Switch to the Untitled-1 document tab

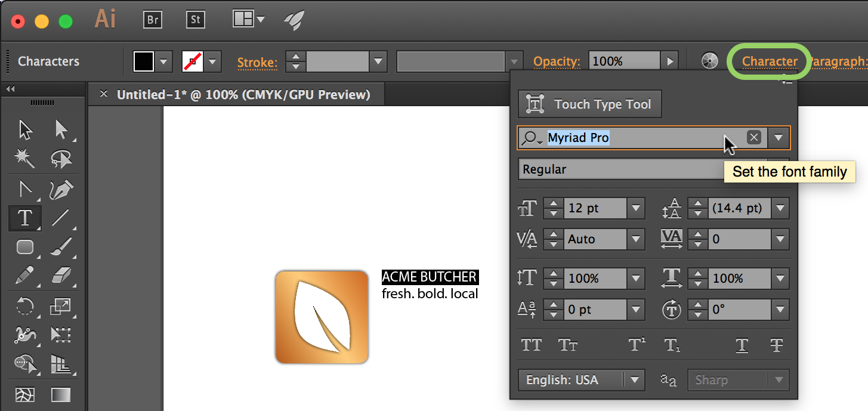[243, 94]
